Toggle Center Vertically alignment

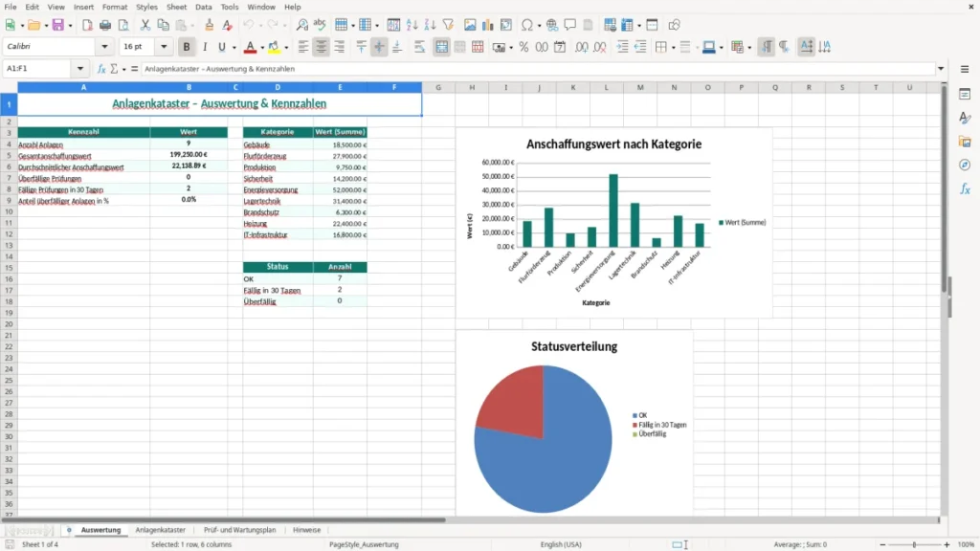click(379, 47)
